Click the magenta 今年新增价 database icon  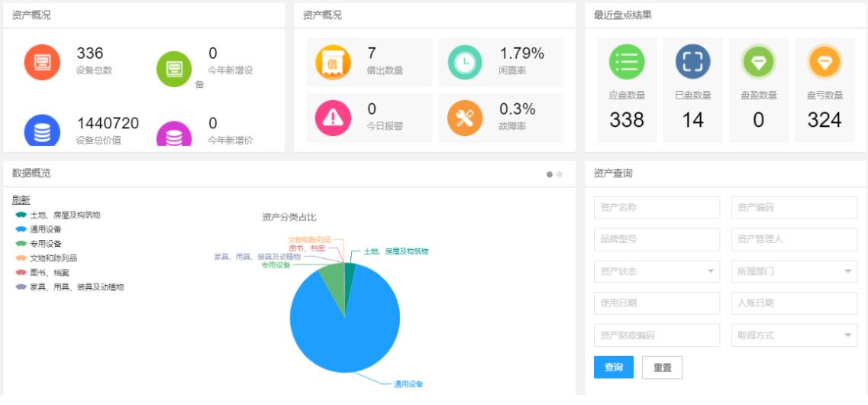click(174, 134)
